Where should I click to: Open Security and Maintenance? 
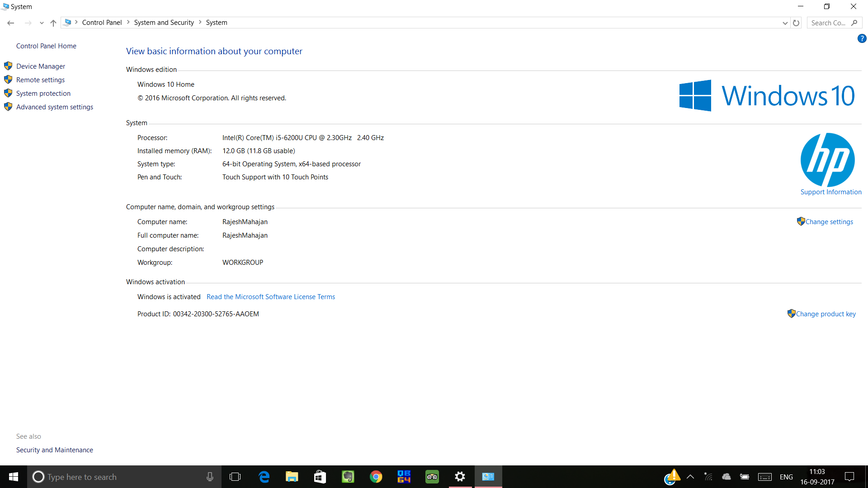tap(55, 450)
